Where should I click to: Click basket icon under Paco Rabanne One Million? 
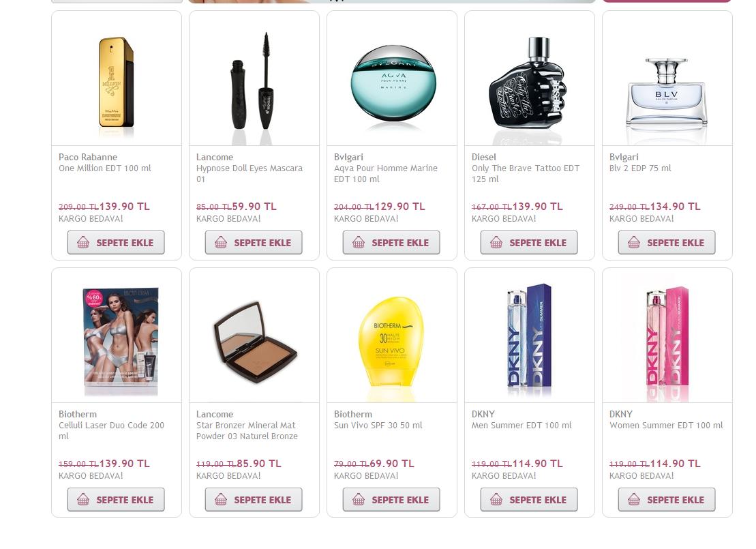pos(83,243)
